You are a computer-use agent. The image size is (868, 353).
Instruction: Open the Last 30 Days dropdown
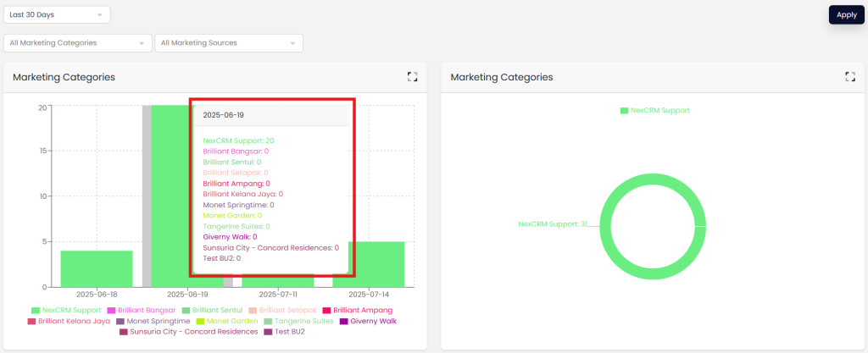tap(57, 15)
